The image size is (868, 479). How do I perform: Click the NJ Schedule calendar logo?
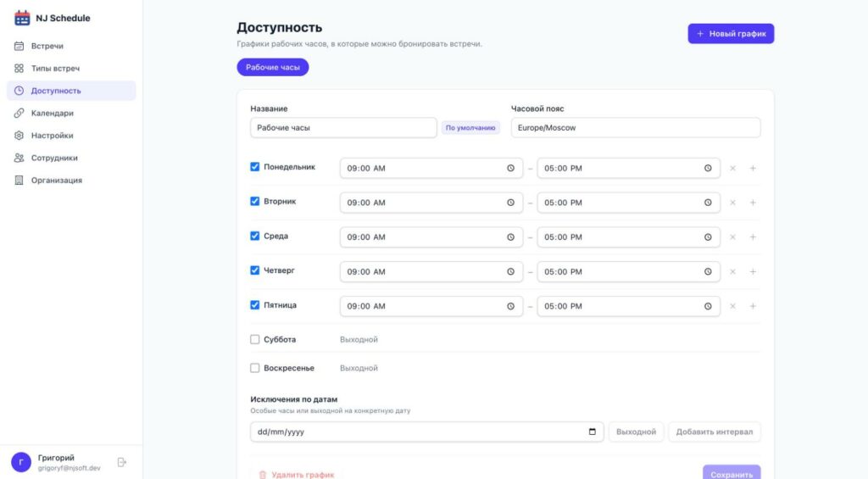tap(22, 18)
